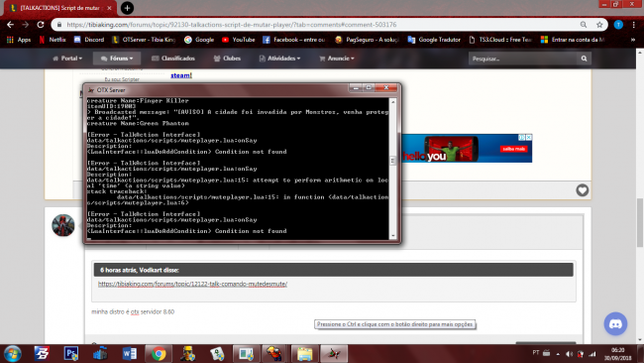Open the Classificados menu item

tap(173, 59)
